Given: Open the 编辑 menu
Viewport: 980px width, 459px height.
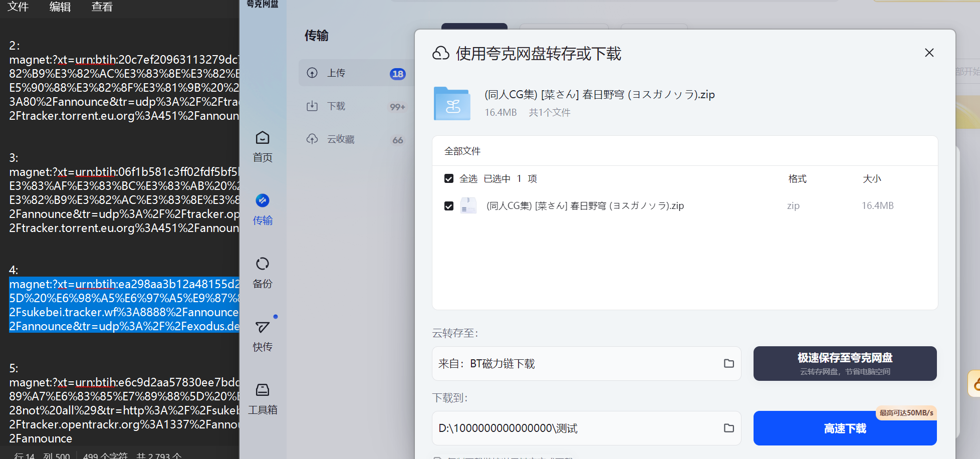Looking at the screenshot, I should pos(60,7).
